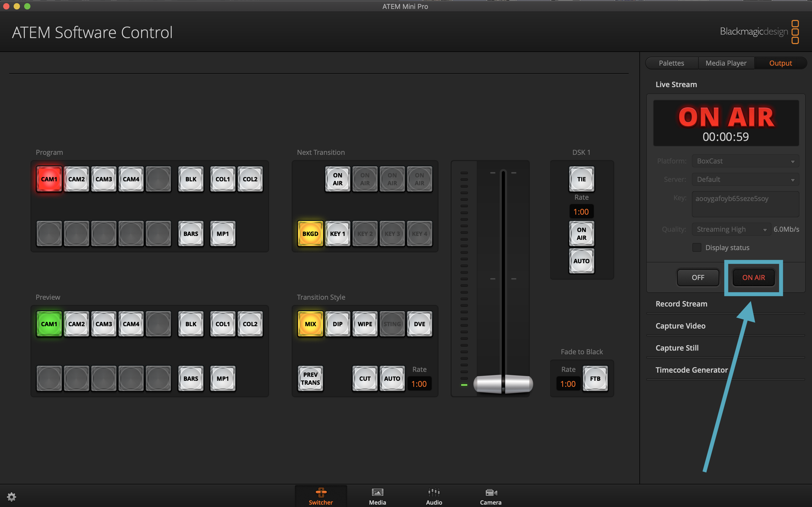Toggle the DSK 1 TIE button
The height and width of the screenshot is (507, 812).
(581, 179)
